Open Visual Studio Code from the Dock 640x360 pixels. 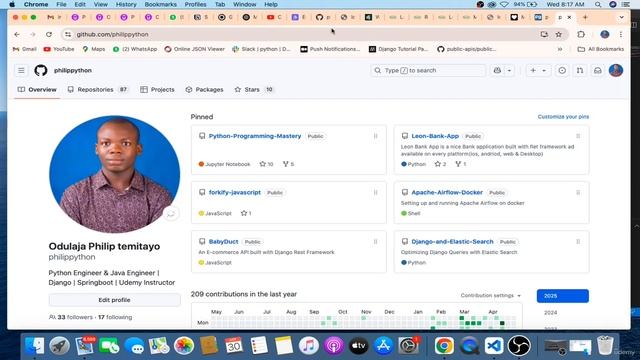[x=494, y=345]
